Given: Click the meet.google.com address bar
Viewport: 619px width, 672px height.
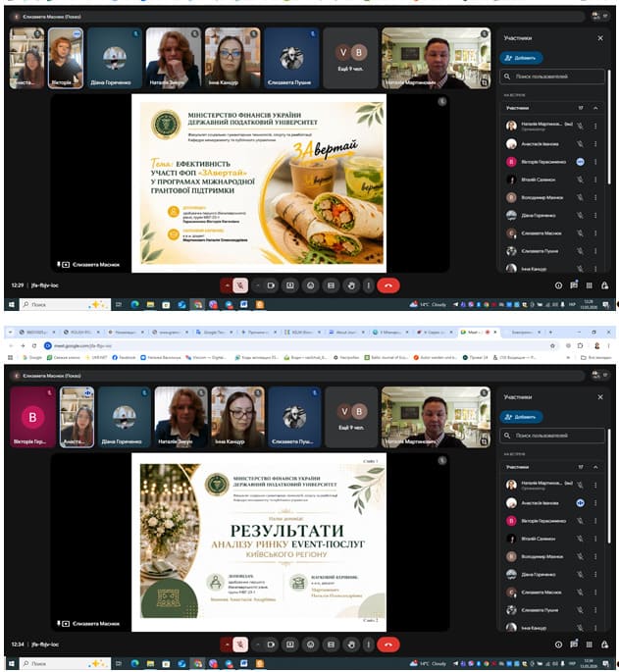Looking at the screenshot, I should (296, 345).
